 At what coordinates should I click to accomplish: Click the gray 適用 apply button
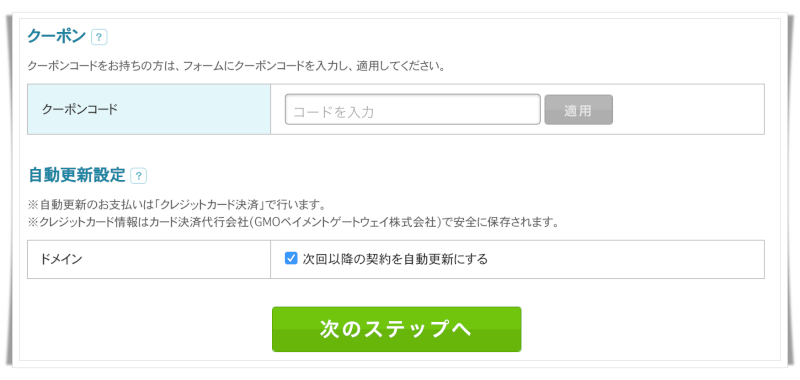pyautogui.click(x=579, y=110)
